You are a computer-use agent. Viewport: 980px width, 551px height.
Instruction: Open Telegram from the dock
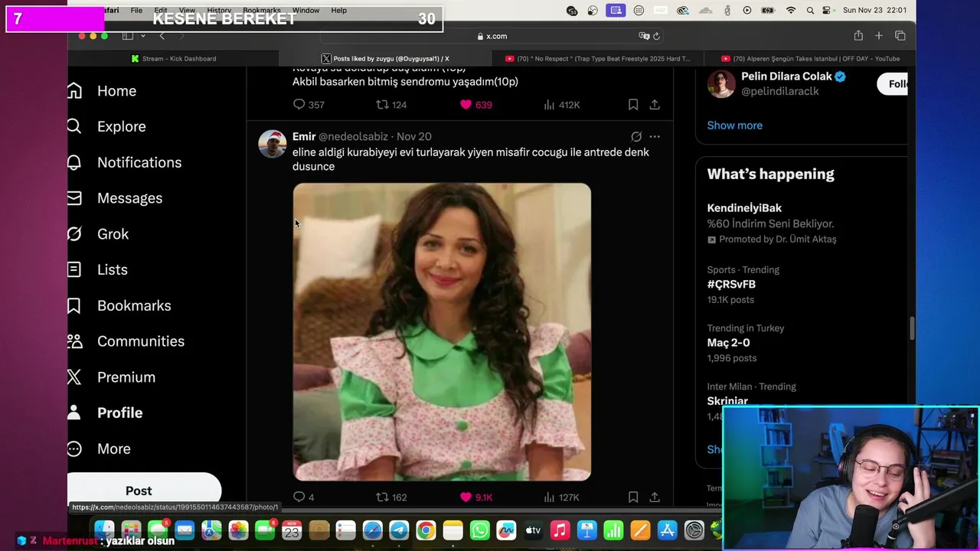pyautogui.click(x=399, y=530)
